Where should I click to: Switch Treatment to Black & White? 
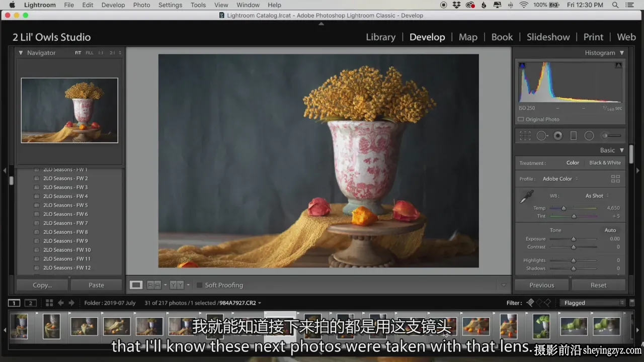pos(605,163)
